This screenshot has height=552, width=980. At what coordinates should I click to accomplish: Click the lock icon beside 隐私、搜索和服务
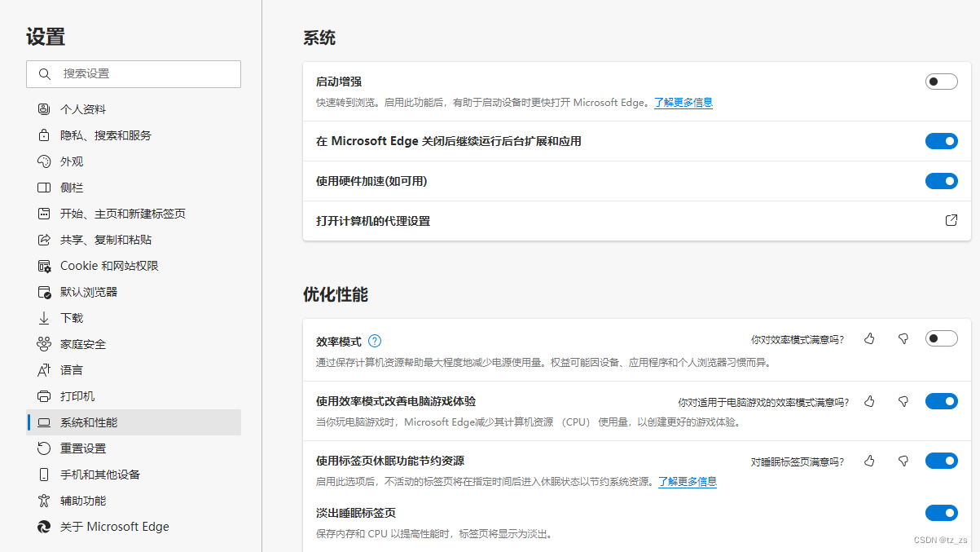[44, 135]
